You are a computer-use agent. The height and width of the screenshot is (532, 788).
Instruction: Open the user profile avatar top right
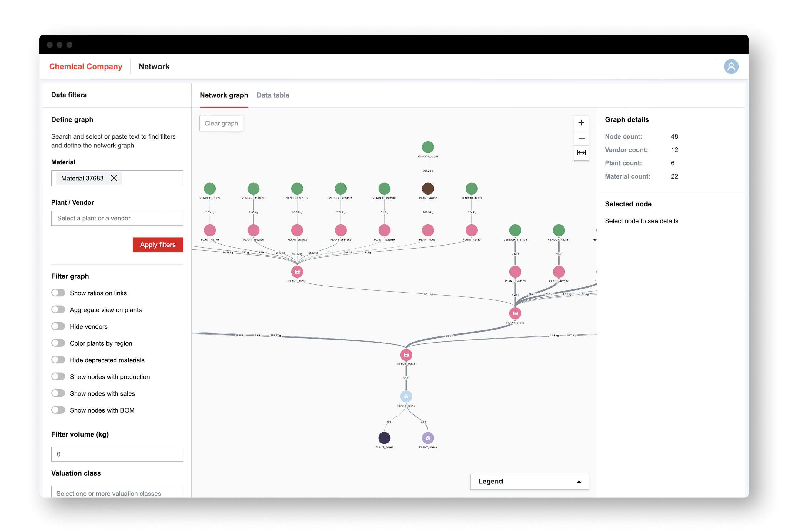731,66
